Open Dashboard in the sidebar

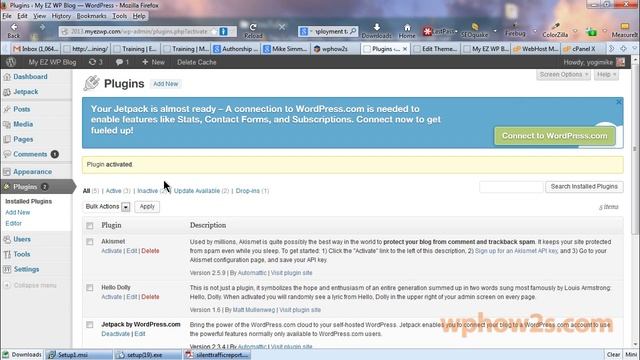[30, 76]
